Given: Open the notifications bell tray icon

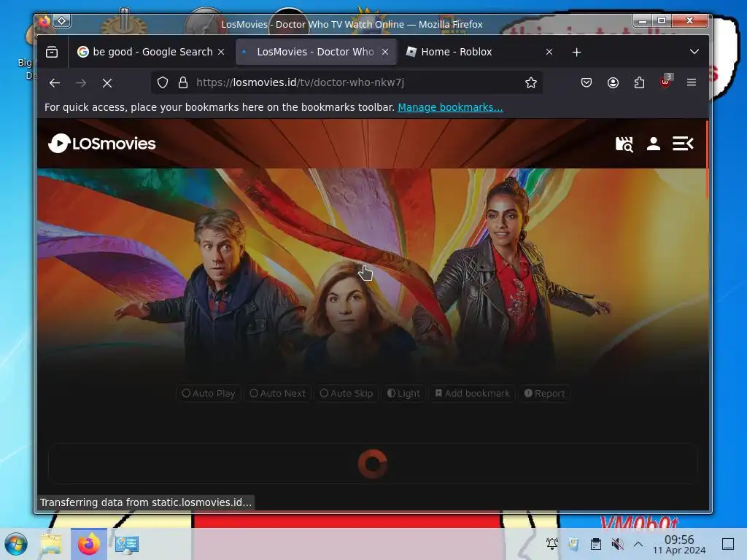Looking at the screenshot, I should [x=552, y=544].
